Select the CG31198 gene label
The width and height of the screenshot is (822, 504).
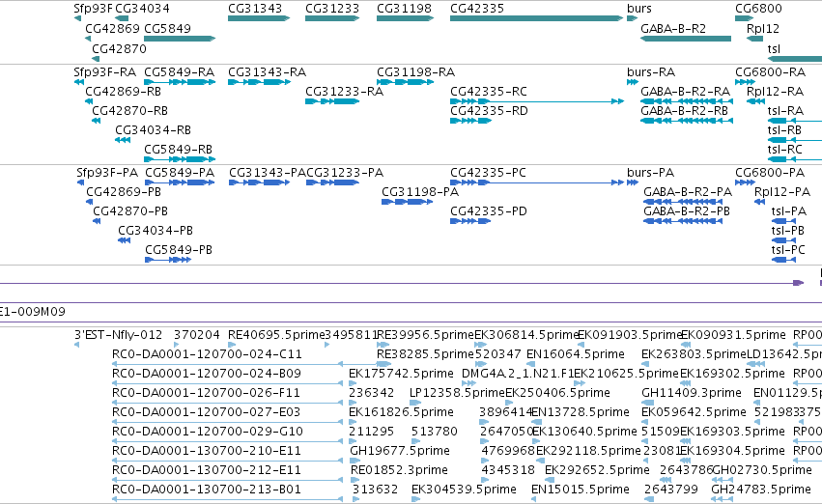point(404,9)
